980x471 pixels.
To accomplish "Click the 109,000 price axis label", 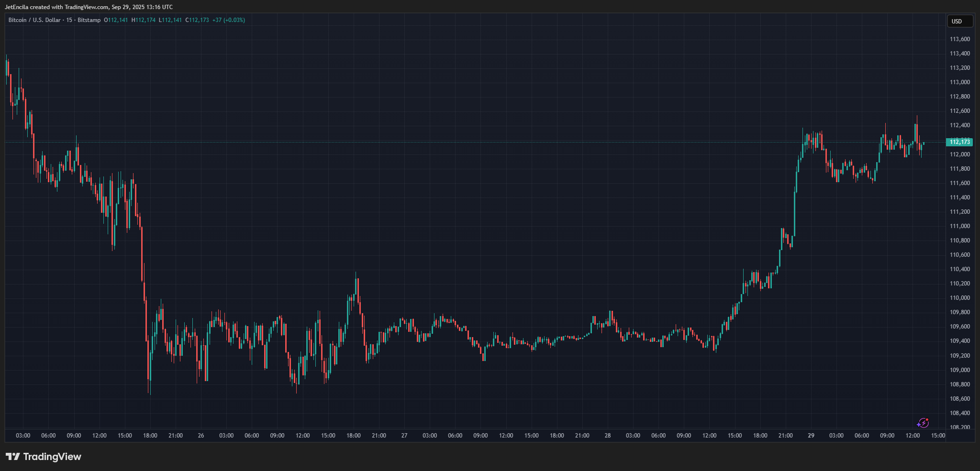I will 960,370.
